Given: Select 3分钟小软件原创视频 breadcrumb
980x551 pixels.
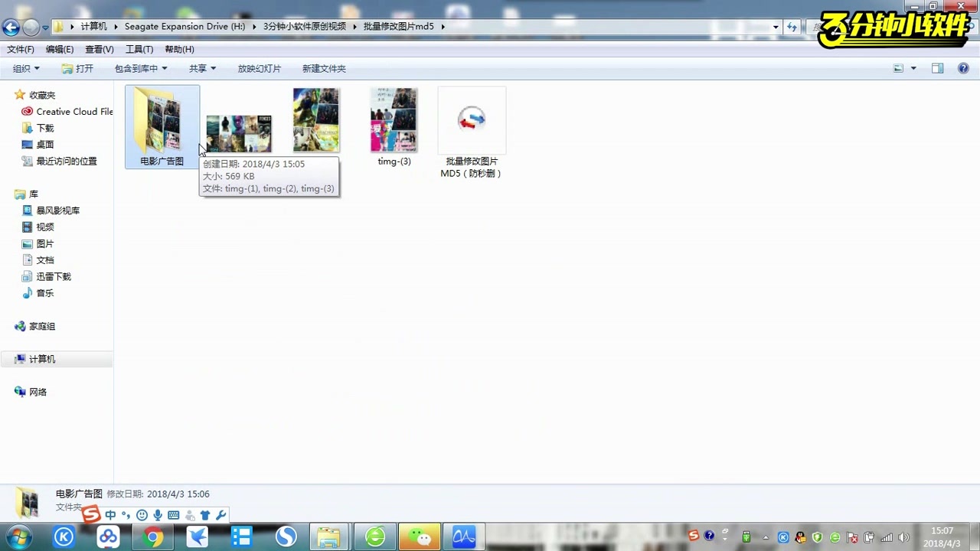Looking at the screenshot, I should [x=305, y=27].
